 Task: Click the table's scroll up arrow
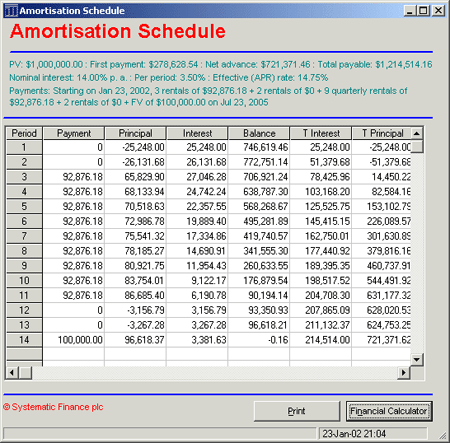(417, 133)
